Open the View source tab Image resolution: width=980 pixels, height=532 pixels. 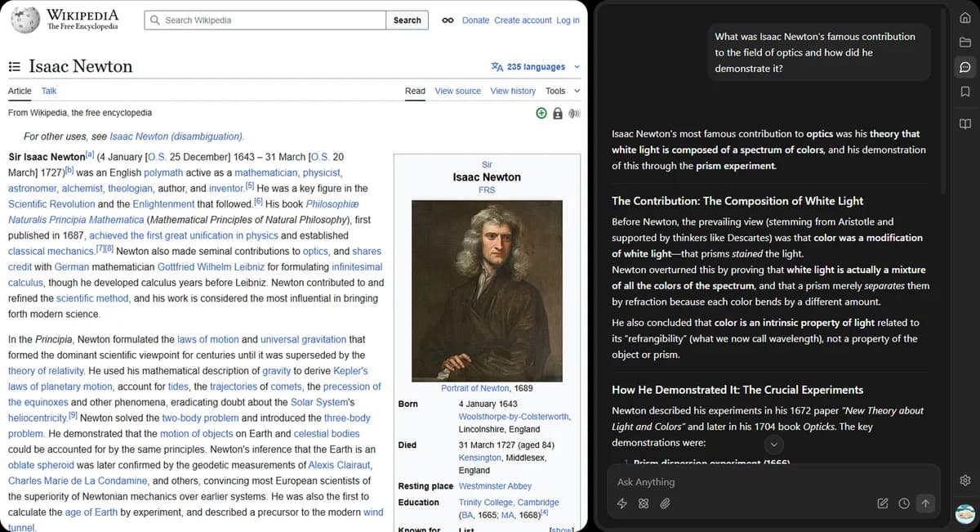tap(458, 91)
